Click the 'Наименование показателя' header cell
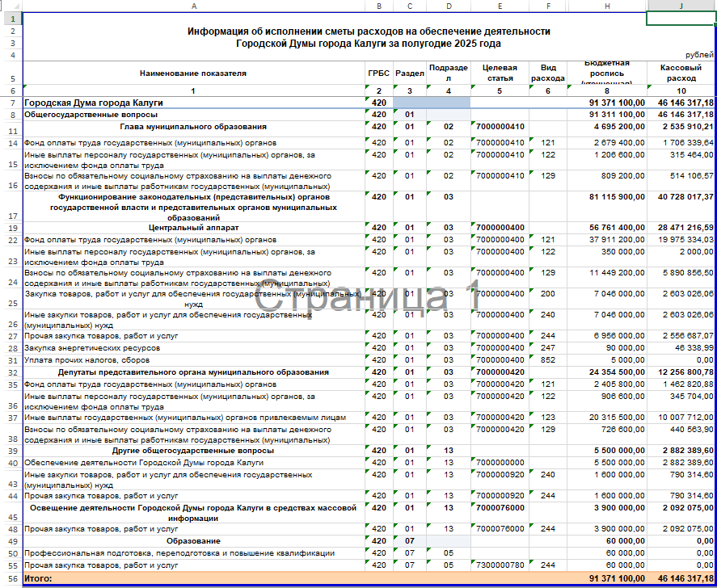This screenshot has width=717, height=588. tap(193, 73)
